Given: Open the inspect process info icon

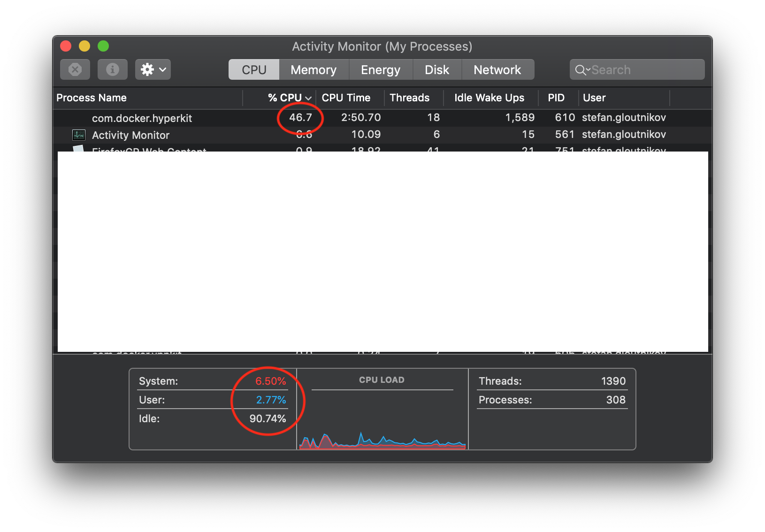Looking at the screenshot, I should pos(112,69).
